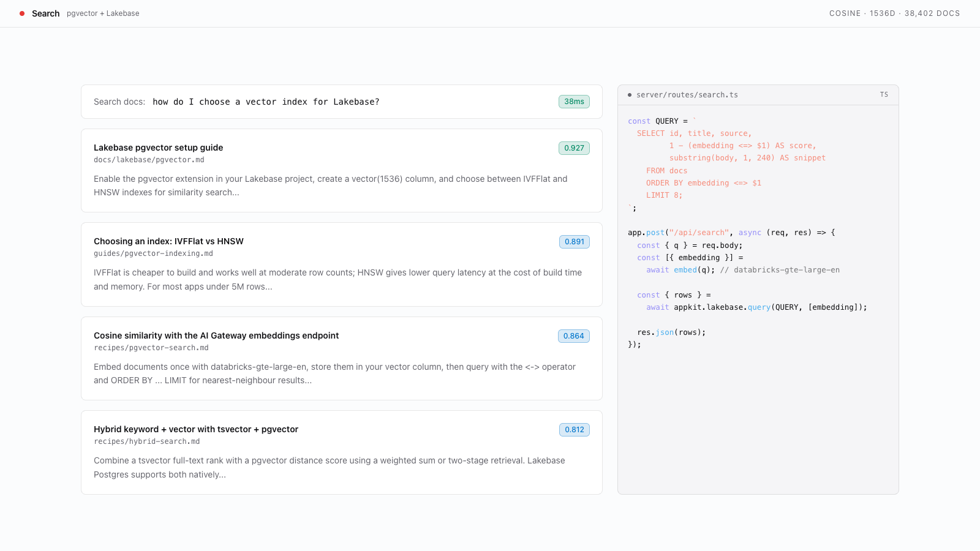This screenshot has width=980, height=551.
Task: Click the 0.927 score badge
Action: 574,148
